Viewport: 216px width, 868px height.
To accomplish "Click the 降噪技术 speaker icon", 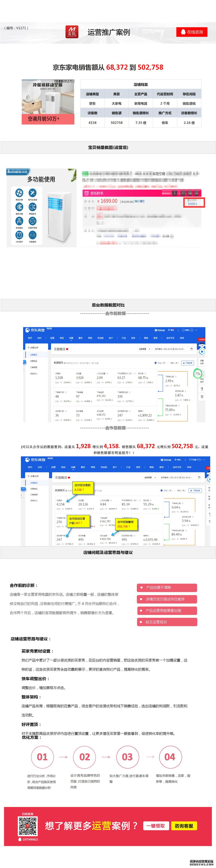I will [32, 207].
